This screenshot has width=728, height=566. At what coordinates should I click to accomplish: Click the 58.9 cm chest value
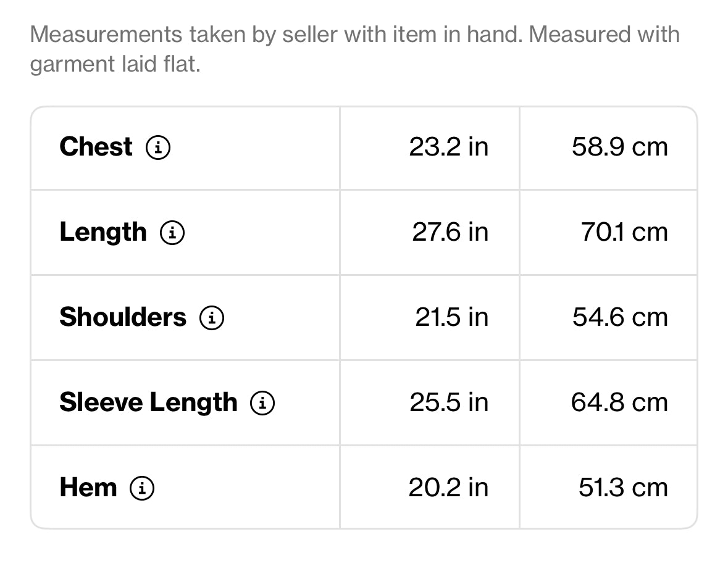click(620, 147)
